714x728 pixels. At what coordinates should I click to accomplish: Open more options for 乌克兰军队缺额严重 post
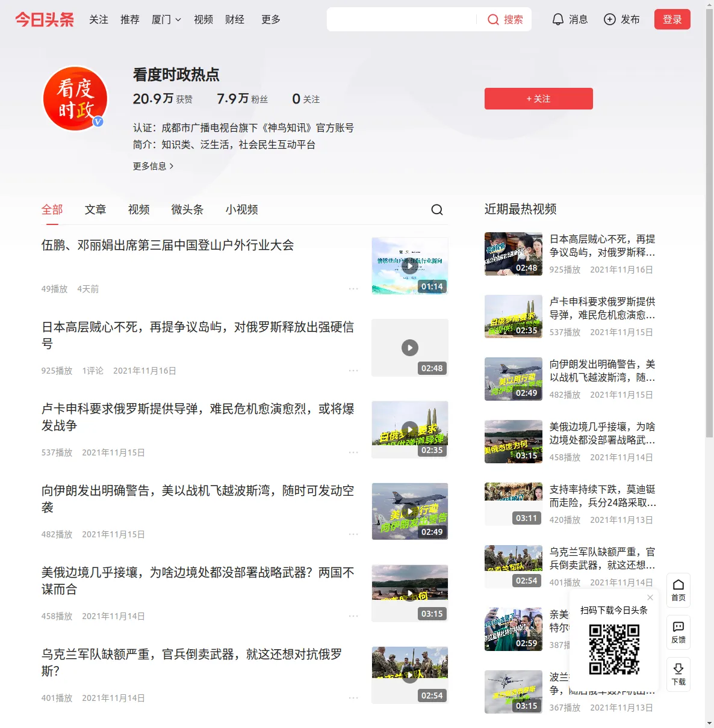(x=353, y=698)
